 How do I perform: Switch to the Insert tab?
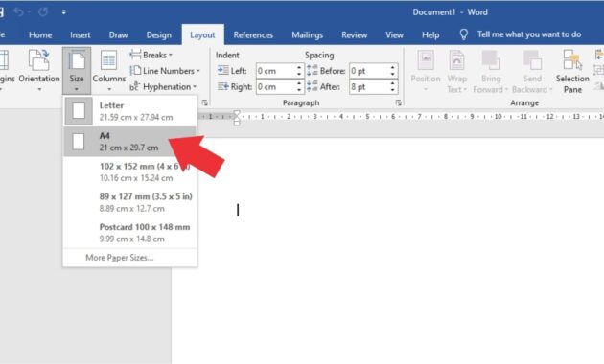(x=81, y=35)
